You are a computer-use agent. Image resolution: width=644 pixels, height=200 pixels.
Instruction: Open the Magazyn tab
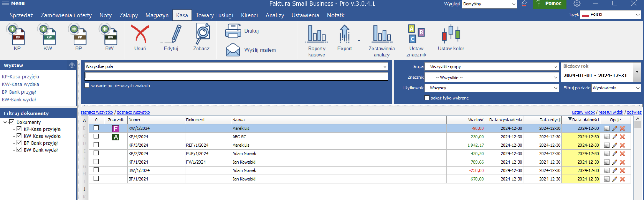pyautogui.click(x=157, y=15)
